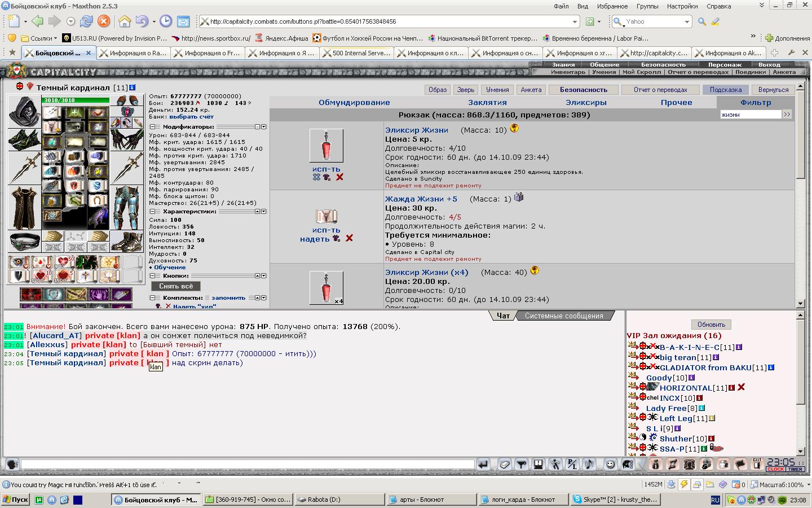This screenshot has width=812, height=508.
Task: Switch to the Эликсиры inventory tab
Action: click(x=586, y=102)
